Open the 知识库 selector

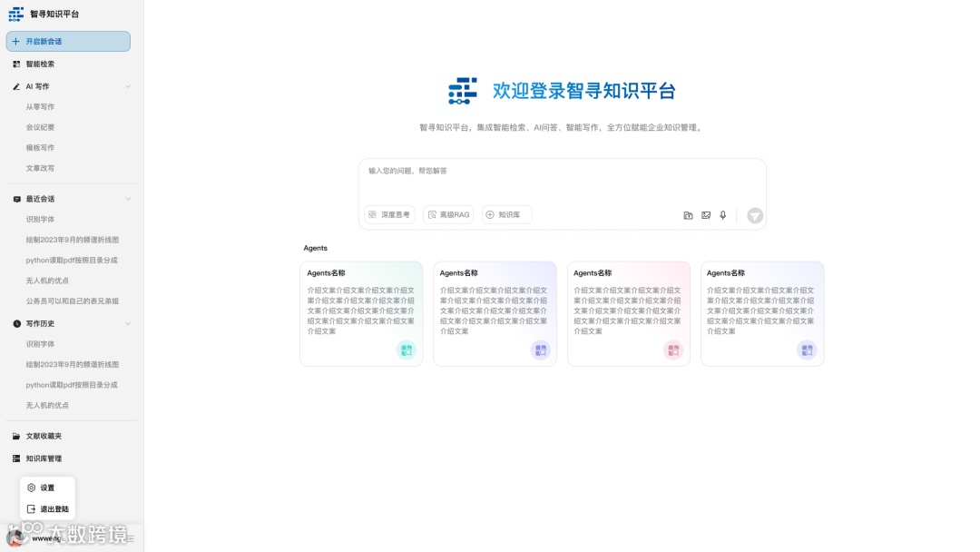[507, 214]
